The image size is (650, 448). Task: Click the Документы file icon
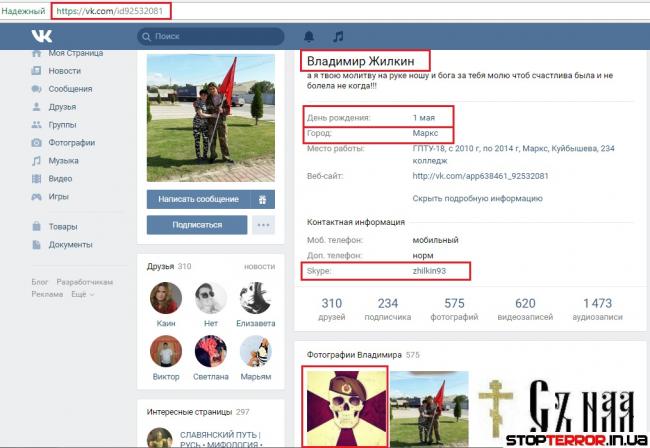point(36,245)
